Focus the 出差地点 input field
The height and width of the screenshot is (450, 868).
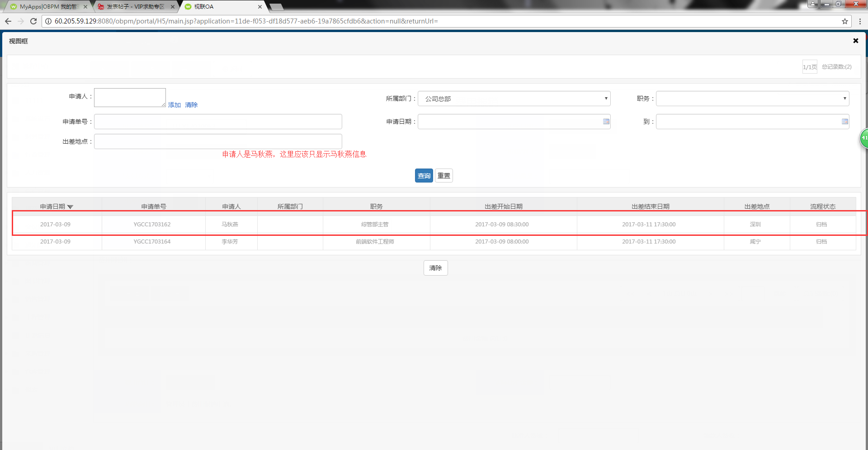point(218,141)
